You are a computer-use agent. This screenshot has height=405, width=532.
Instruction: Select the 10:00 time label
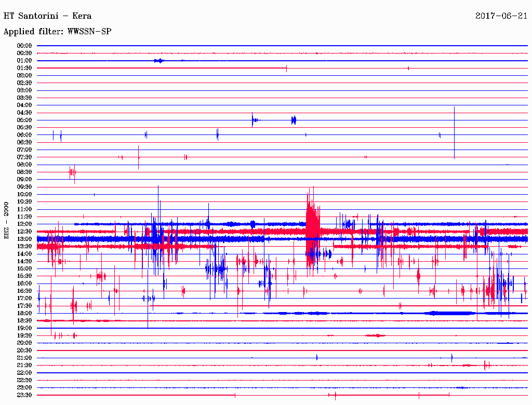[24, 194]
